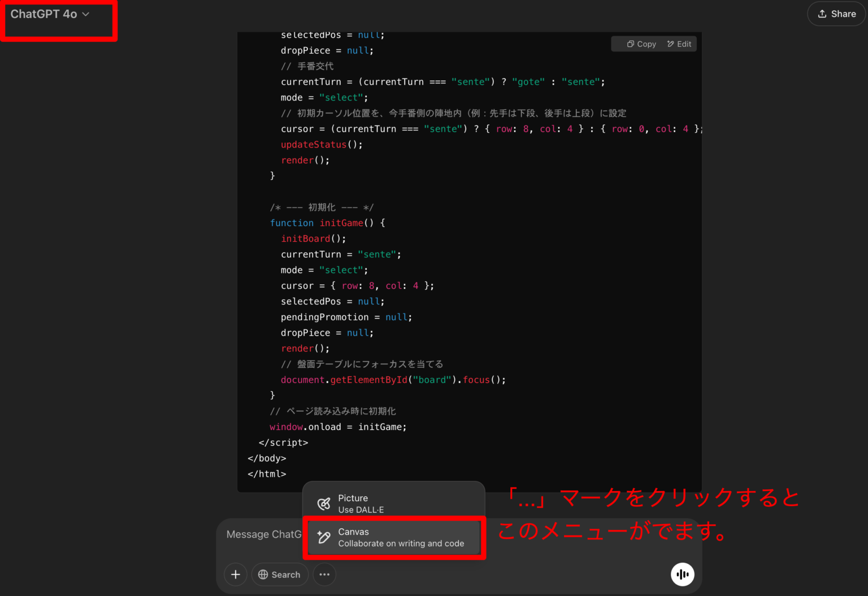Image resolution: width=868 pixels, height=596 pixels.
Task: Open the three-dots more tools menu
Action: [x=324, y=574]
